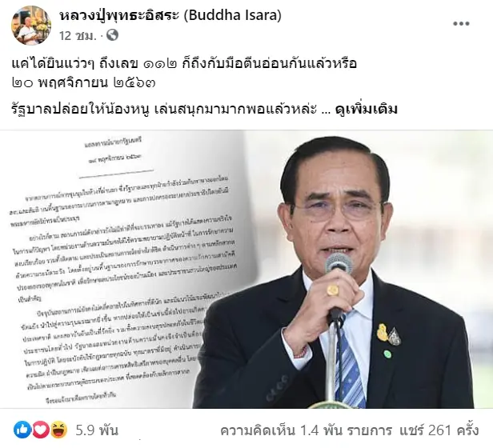Open the three-dot post options menu
This screenshot has height=448, width=493.
pyautogui.click(x=461, y=23)
